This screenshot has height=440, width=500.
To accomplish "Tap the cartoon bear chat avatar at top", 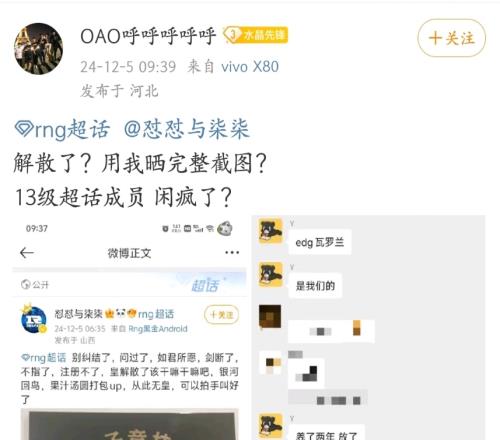I will pyautogui.click(x=271, y=231).
